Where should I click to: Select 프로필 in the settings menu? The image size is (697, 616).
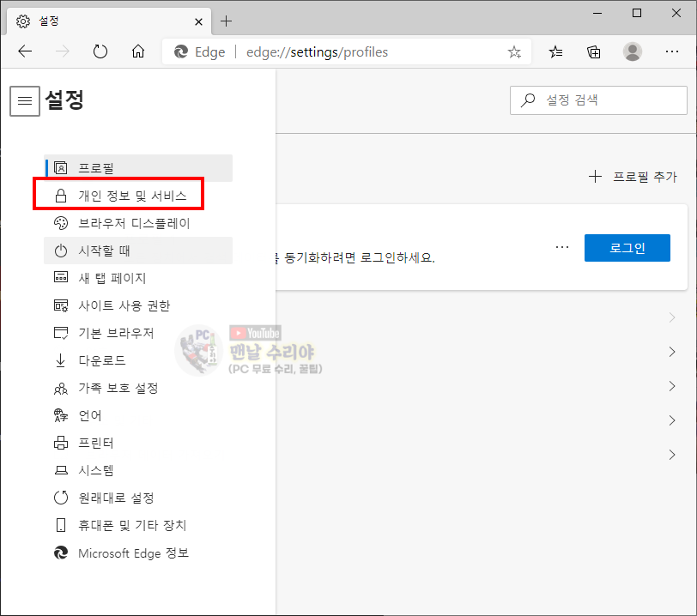[138, 168]
